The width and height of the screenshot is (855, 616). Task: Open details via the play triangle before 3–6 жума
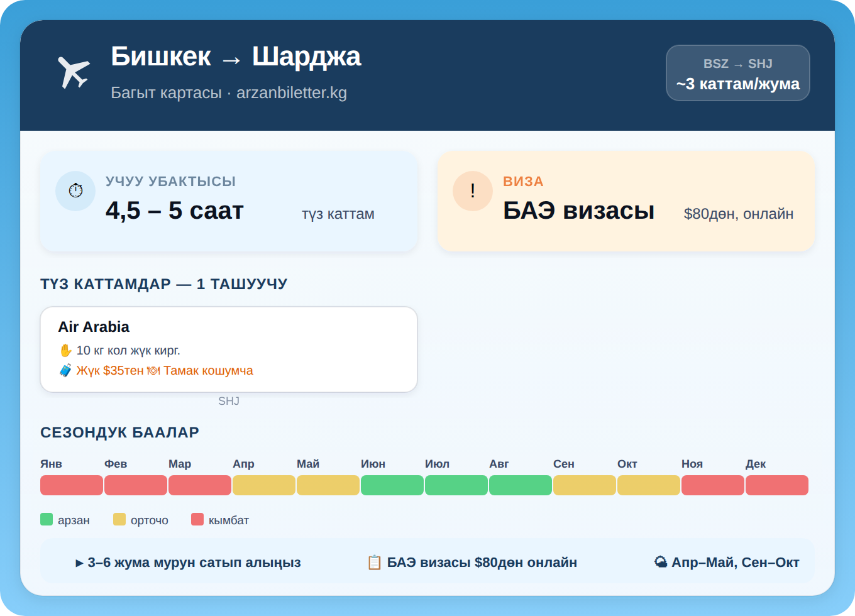click(78, 563)
